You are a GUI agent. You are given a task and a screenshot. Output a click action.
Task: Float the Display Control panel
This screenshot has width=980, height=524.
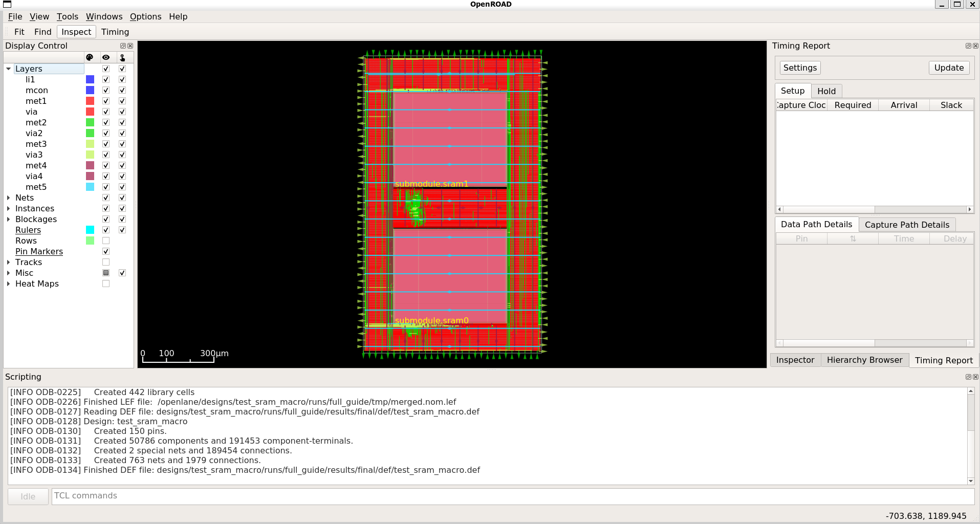coord(123,46)
